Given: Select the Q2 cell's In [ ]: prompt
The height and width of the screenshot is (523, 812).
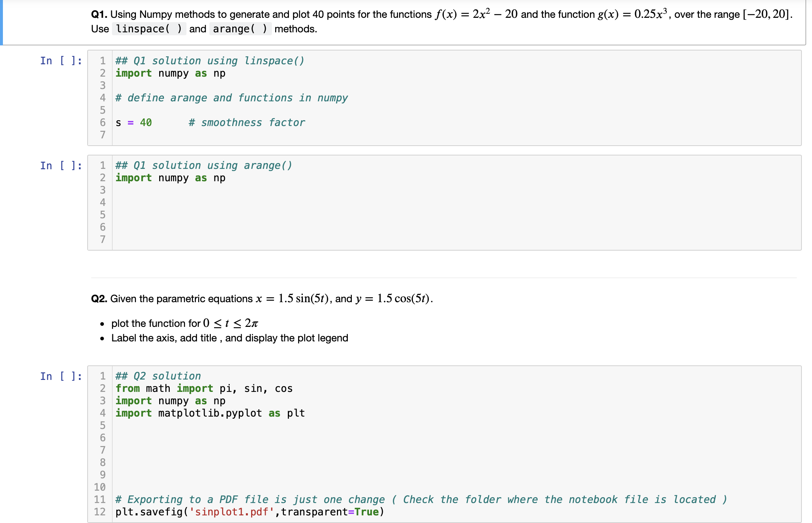Looking at the screenshot, I should tap(60, 376).
